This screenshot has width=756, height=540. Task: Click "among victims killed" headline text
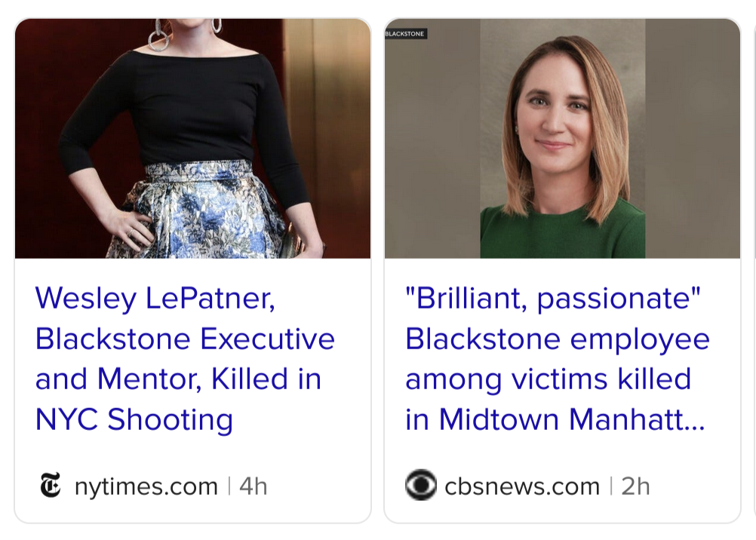coord(548,379)
